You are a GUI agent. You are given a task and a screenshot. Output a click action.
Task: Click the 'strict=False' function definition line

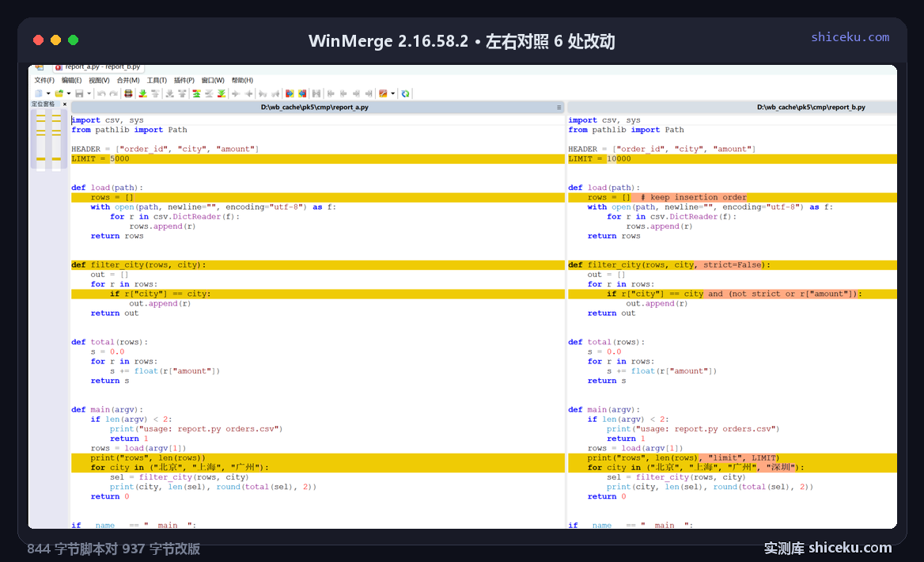(733, 265)
